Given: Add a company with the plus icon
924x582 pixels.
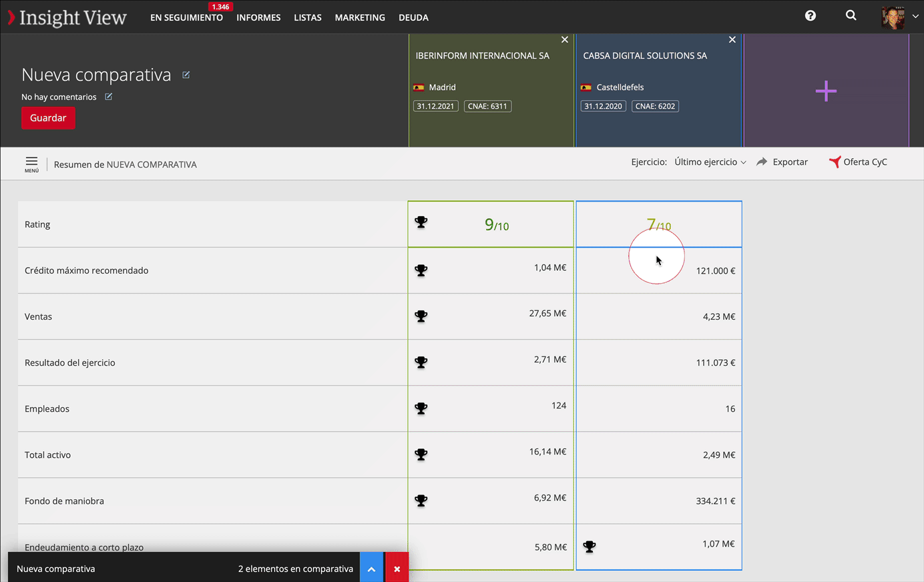Looking at the screenshot, I should tap(826, 91).
